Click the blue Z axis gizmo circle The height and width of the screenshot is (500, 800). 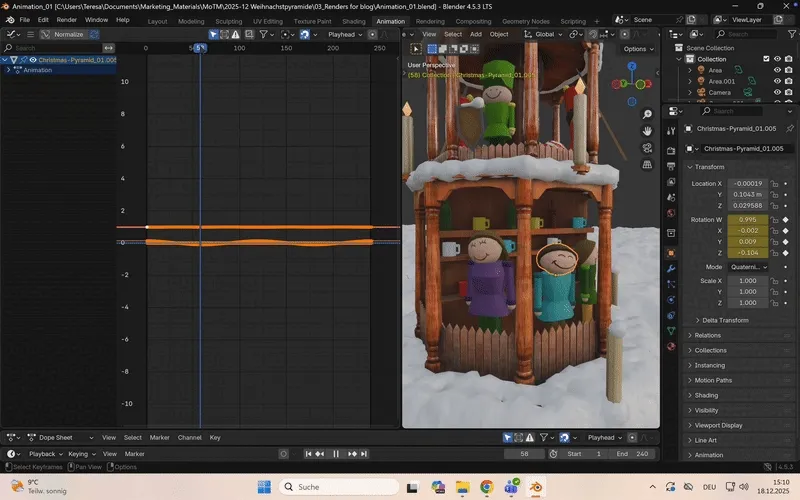tap(630, 66)
